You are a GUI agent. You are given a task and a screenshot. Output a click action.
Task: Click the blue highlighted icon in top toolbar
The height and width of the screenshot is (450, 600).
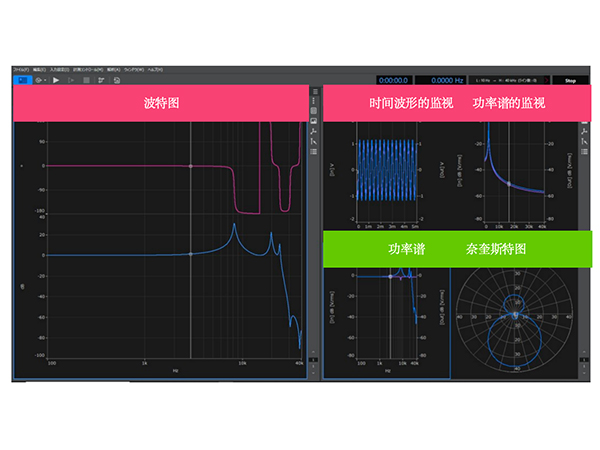pyautogui.click(x=22, y=79)
